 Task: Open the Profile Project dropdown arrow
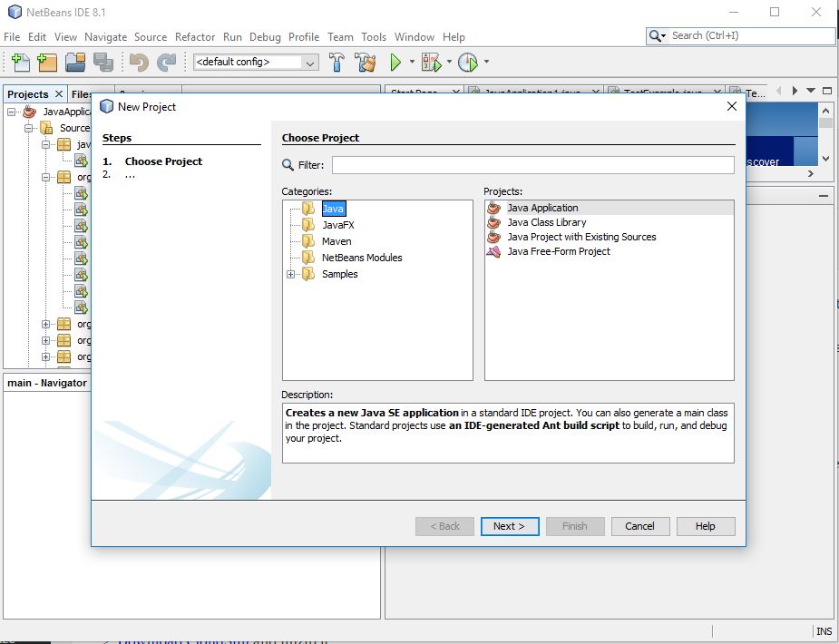click(x=486, y=62)
